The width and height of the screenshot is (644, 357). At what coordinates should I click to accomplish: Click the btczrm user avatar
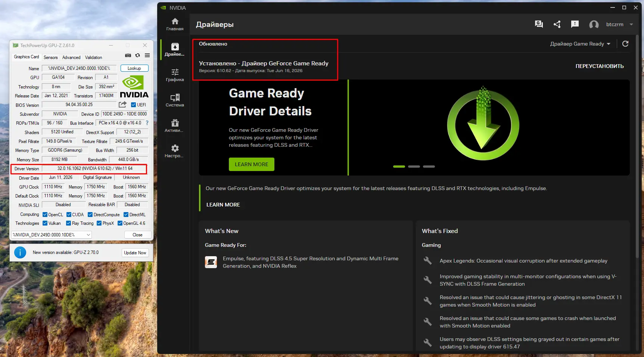click(594, 25)
